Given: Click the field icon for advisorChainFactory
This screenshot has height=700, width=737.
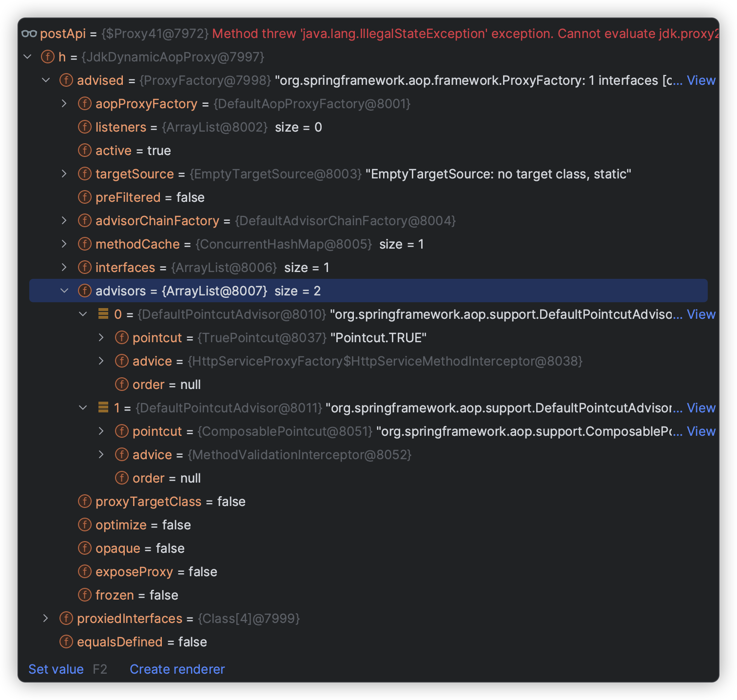Looking at the screenshot, I should coord(85,221).
